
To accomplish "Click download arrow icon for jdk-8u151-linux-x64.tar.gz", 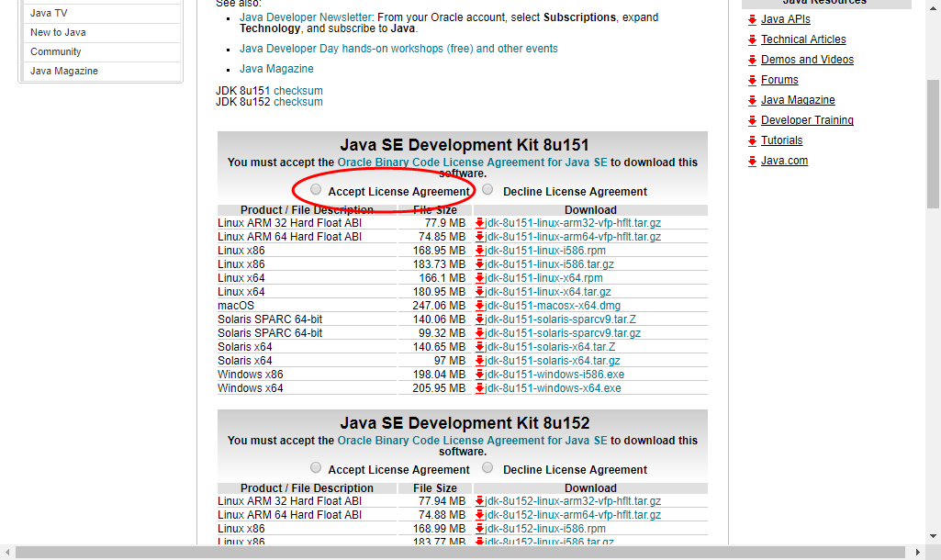I will [479, 292].
